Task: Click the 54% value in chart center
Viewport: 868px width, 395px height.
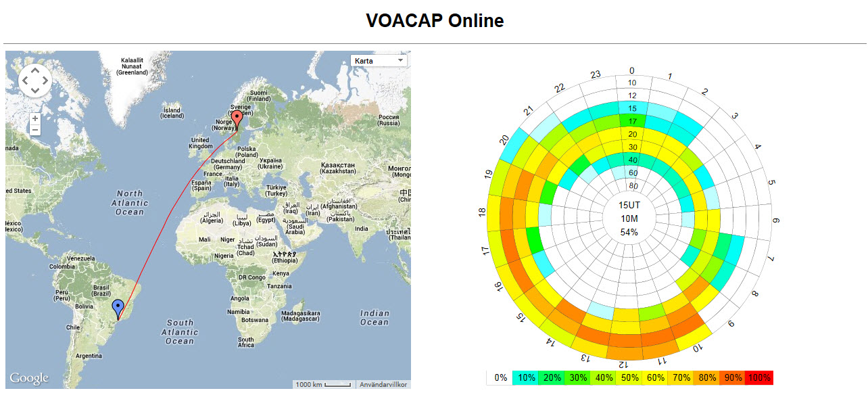Action: (x=629, y=232)
